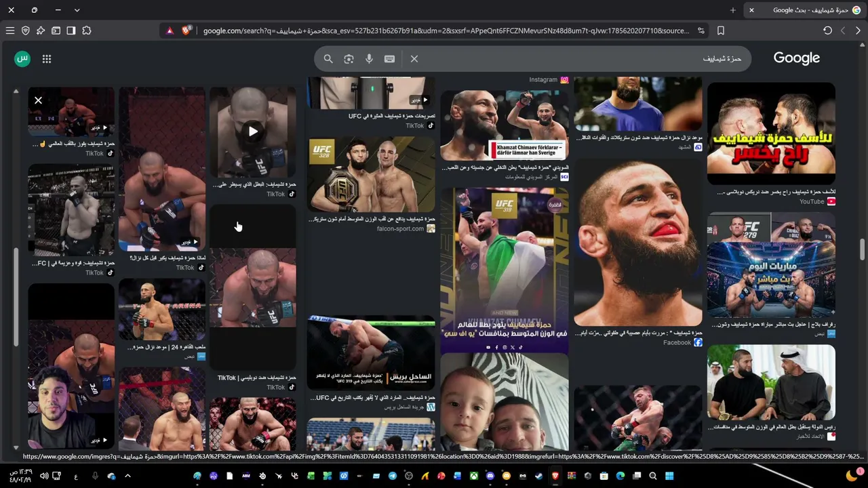The image size is (868, 488).
Task: Visit the الاتحاد للأخبار source link
Action: [x=816, y=436]
